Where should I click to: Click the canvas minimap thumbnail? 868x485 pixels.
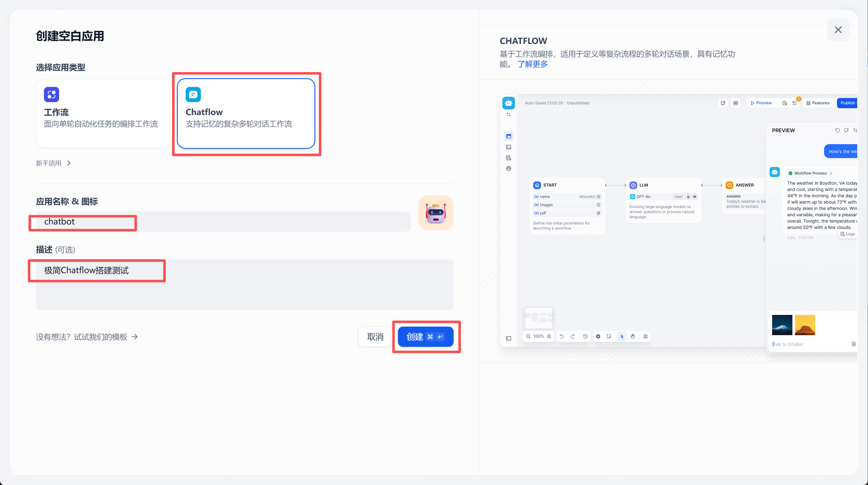tap(538, 318)
